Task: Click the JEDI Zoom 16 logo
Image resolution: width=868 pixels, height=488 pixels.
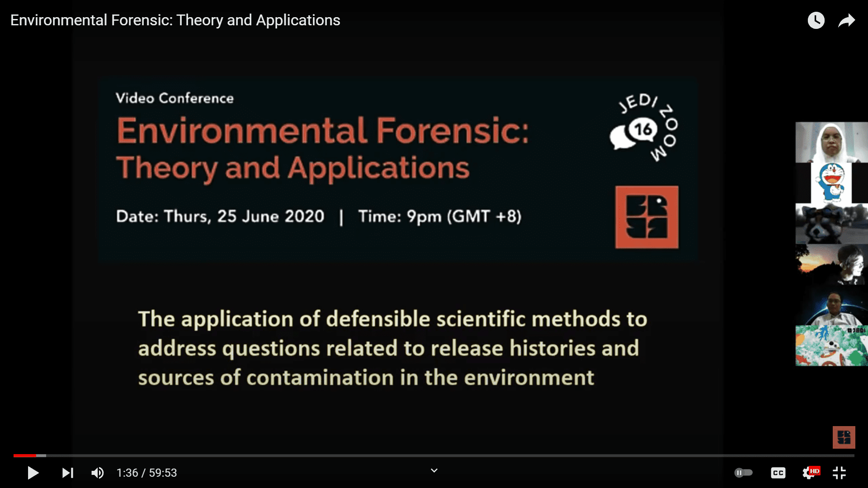Action: tap(644, 129)
